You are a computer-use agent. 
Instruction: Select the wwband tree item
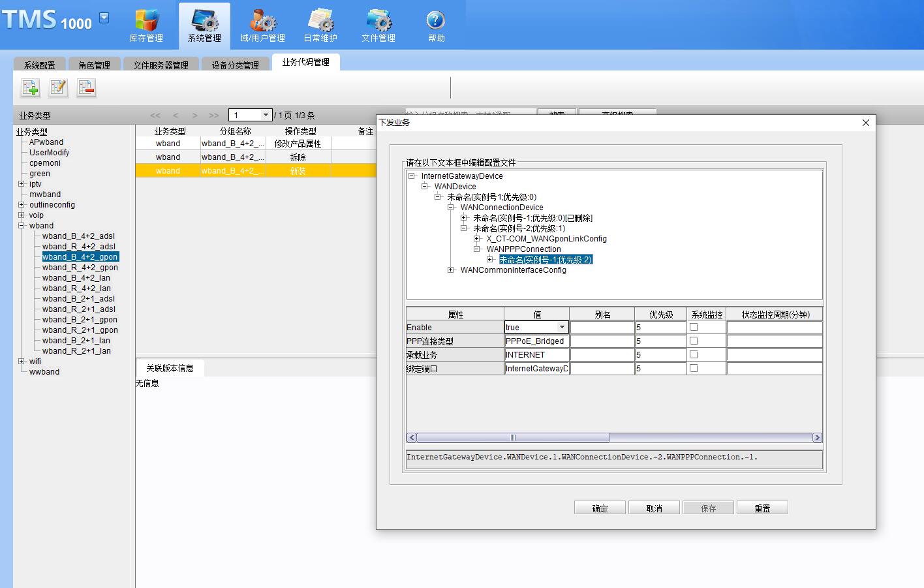click(x=44, y=372)
